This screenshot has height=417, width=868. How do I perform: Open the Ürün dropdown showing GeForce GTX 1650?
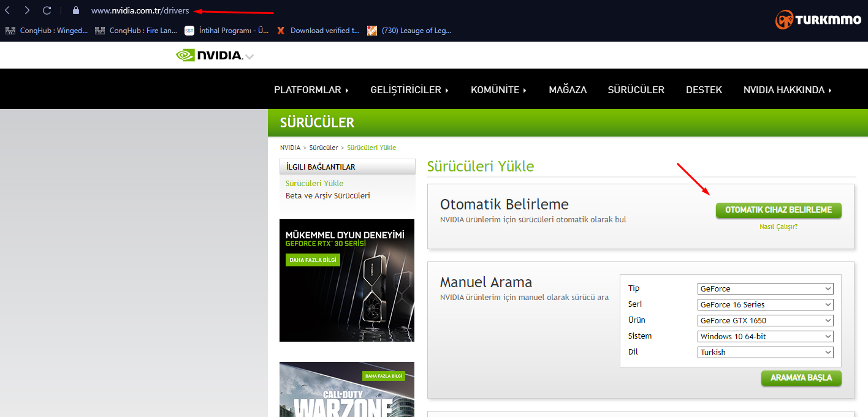coord(766,320)
